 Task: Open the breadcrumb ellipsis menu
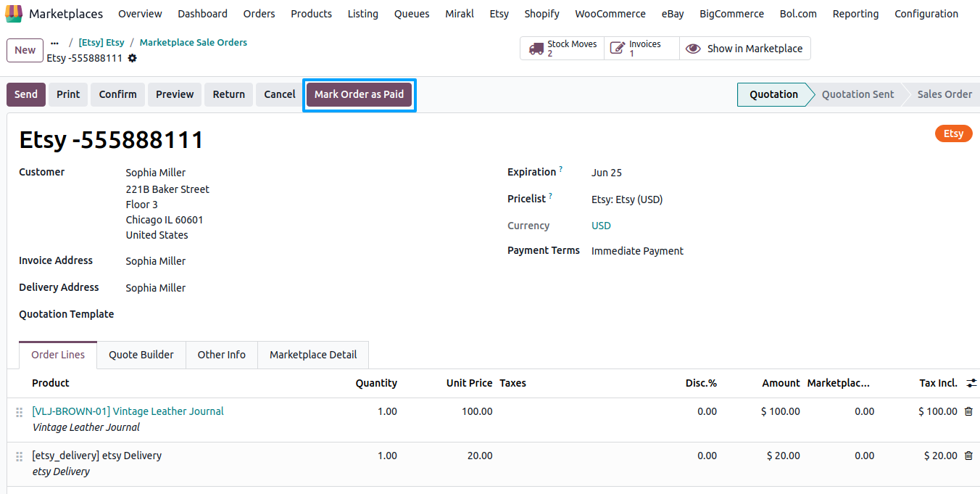coord(54,43)
